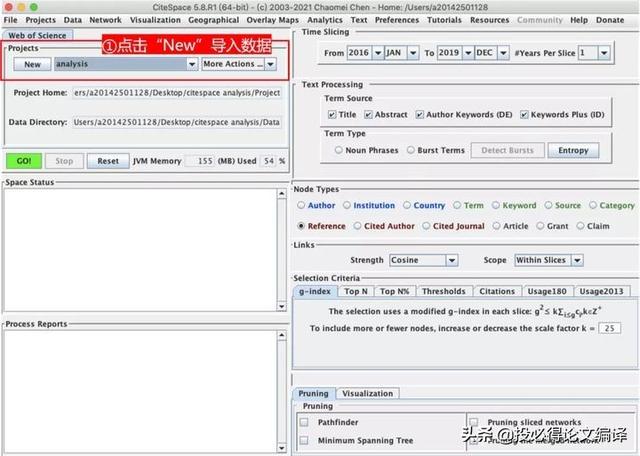Select the Claim node type
This screenshot has height=456, width=640.
pos(580,226)
